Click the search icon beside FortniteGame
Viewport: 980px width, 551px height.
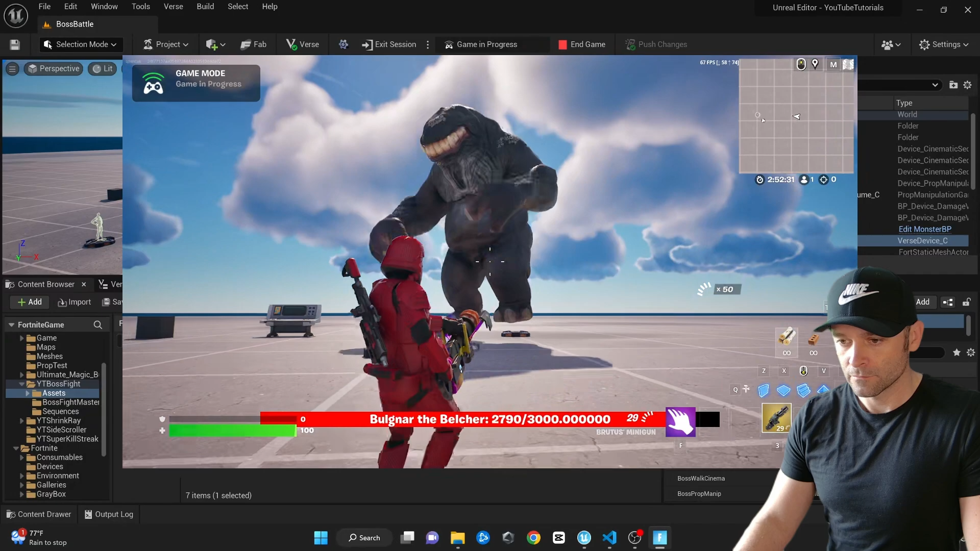[98, 325]
